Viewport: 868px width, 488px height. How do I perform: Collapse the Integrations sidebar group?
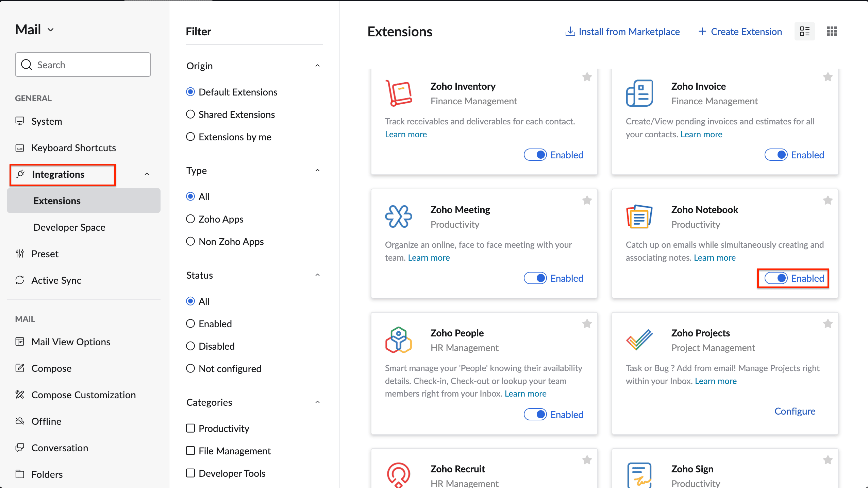pos(147,174)
